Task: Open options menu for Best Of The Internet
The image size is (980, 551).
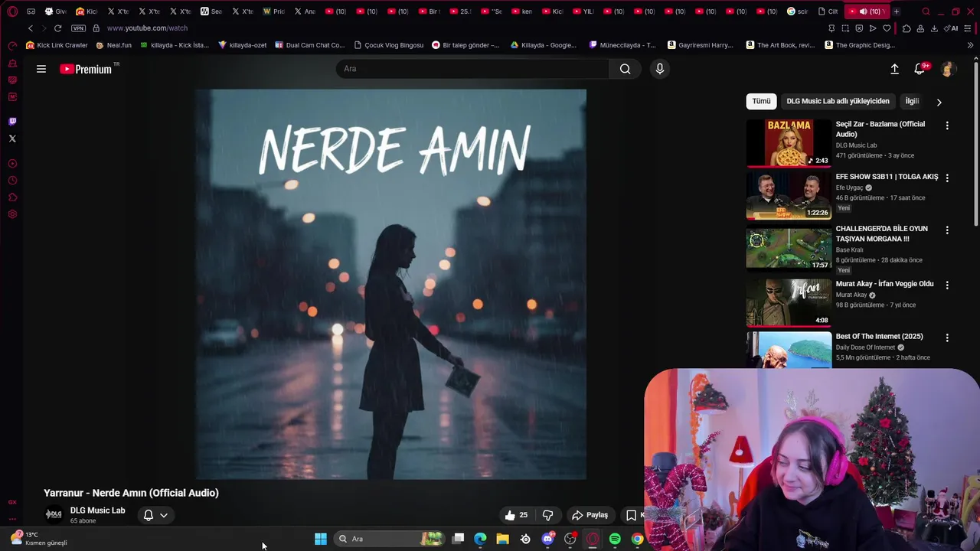Action: pyautogui.click(x=947, y=337)
